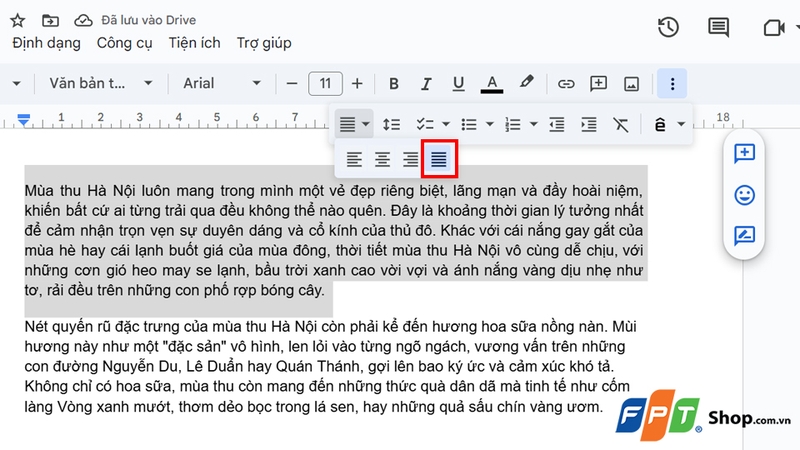800x450 pixels.
Task: Open highlight color pen tool
Action: click(527, 83)
